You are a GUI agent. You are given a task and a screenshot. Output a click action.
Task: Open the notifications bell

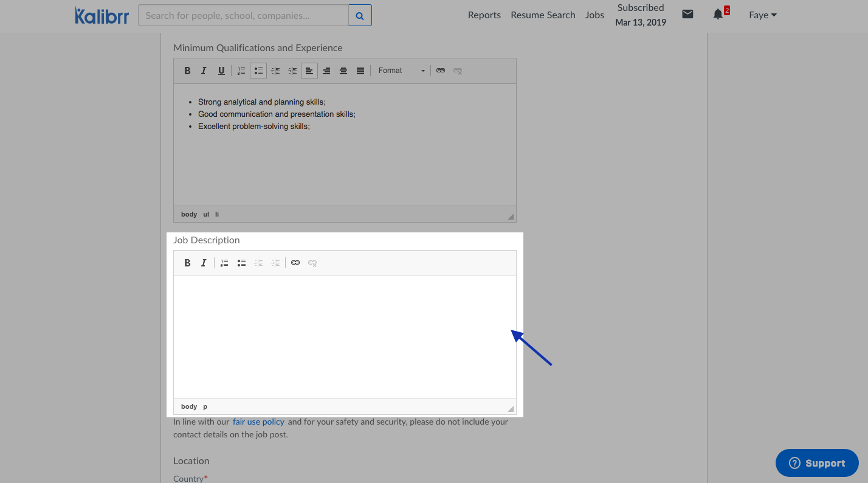tap(718, 15)
